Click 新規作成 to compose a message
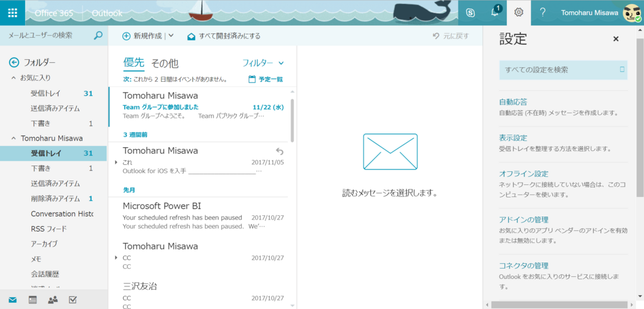 click(143, 36)
